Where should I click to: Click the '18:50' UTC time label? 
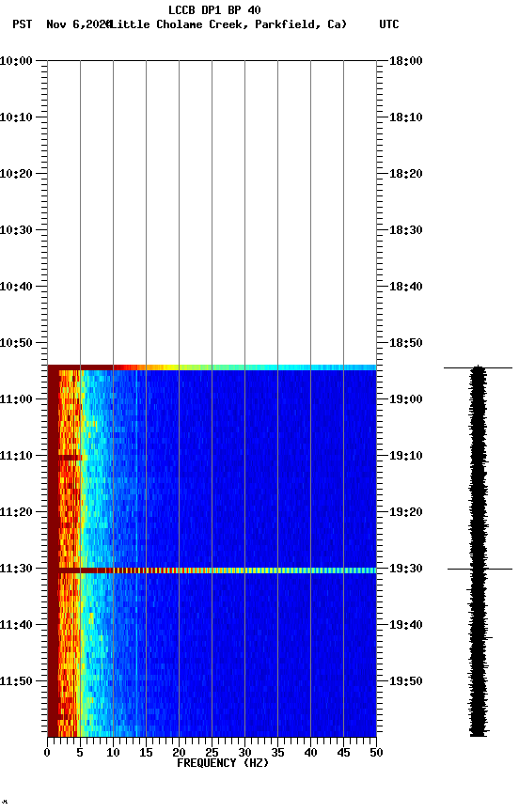(x=406, y=343)
